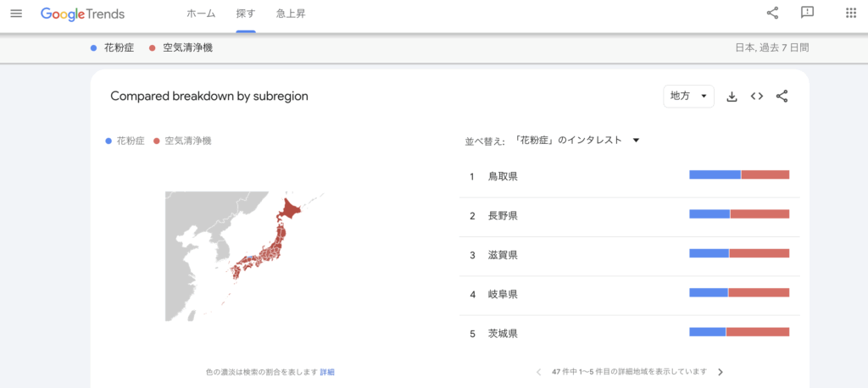
Task: Open the Google apps grid
Action: 851,14
